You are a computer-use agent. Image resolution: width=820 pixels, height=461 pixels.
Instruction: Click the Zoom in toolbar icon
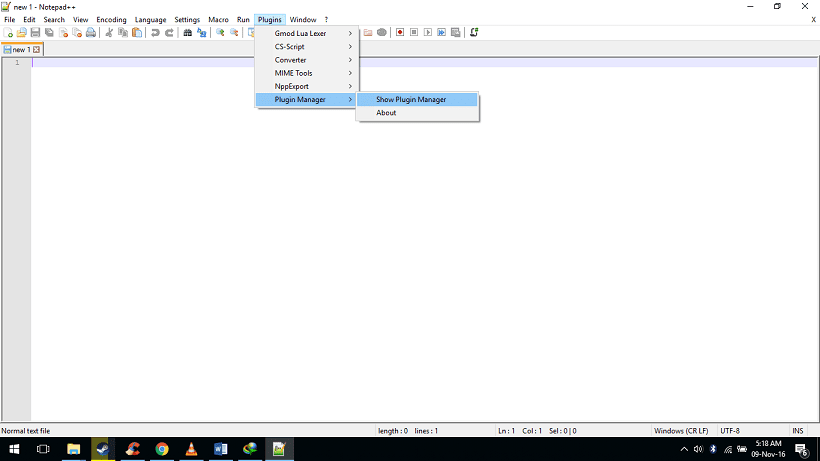tap(220, 33)
